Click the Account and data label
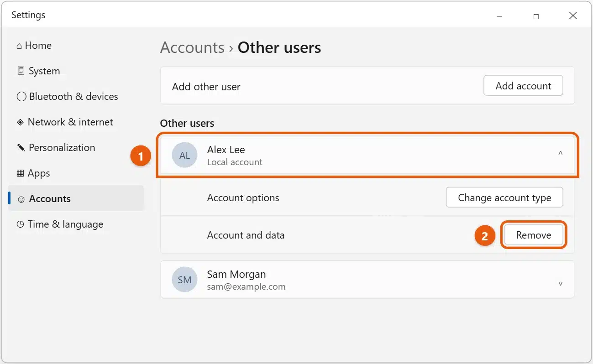Screen dimensions: 593x364 [x=246, y=235]
